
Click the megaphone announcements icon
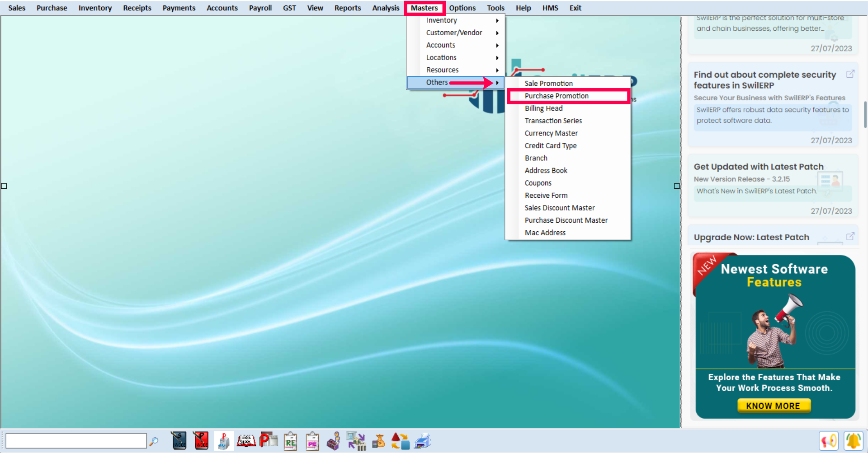coord(828,441)
